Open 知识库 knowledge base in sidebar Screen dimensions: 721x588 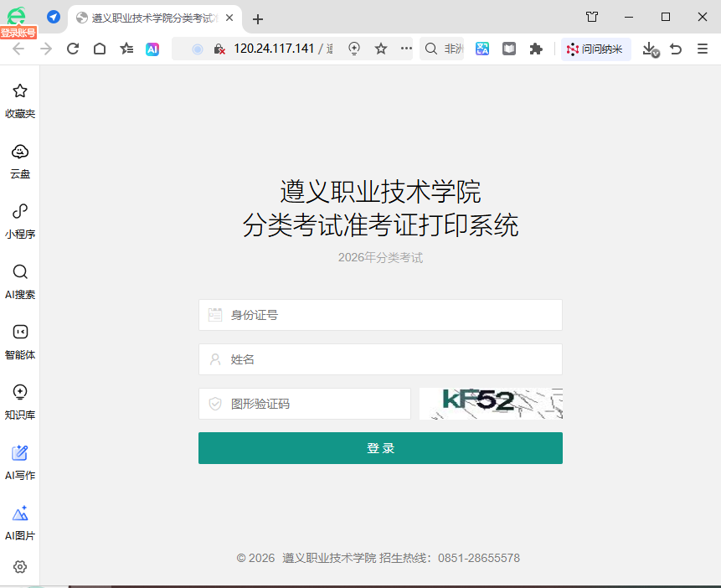(20, 402)
